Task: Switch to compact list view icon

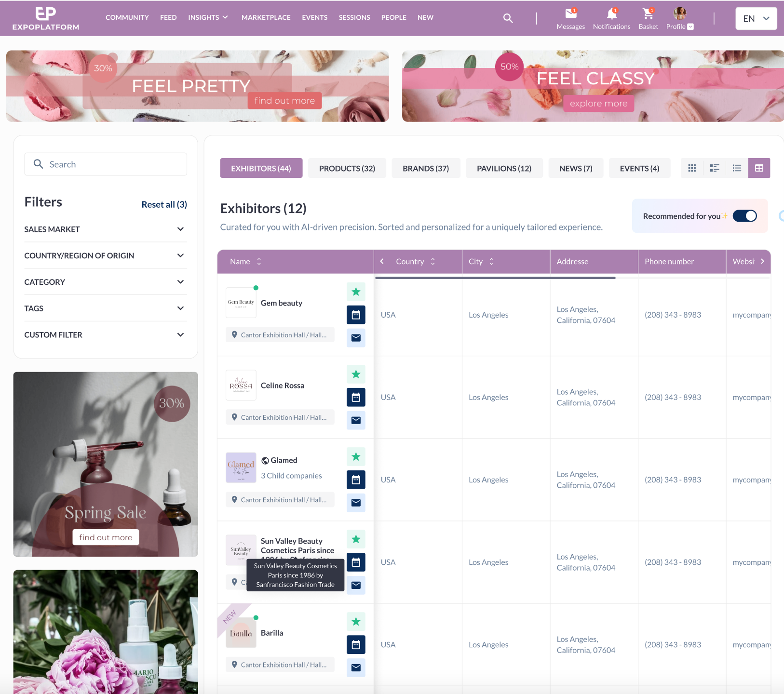Action: [x=737, y=168]
